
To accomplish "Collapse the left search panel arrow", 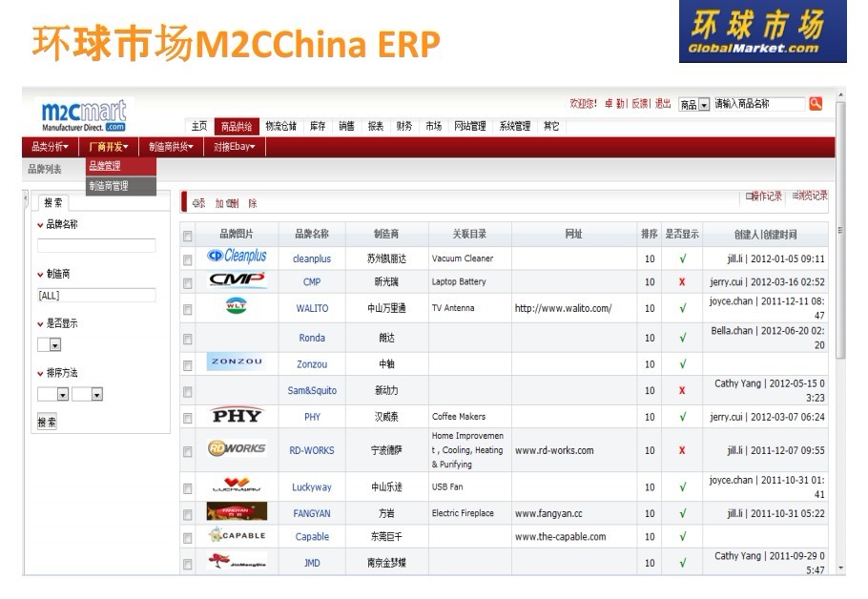I will (x=25, y=198).
